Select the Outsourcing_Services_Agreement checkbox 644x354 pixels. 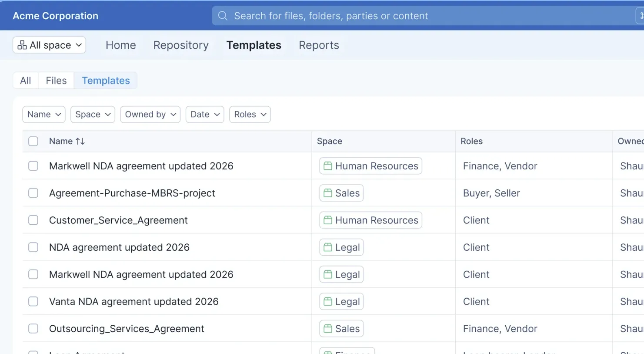[x=33, y=329]
